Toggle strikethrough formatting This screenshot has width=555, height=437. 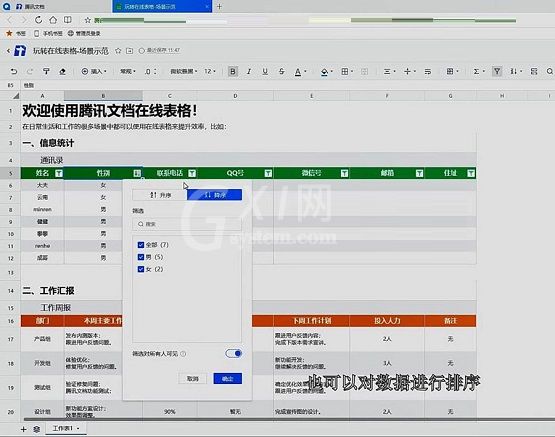pos(281,71)
